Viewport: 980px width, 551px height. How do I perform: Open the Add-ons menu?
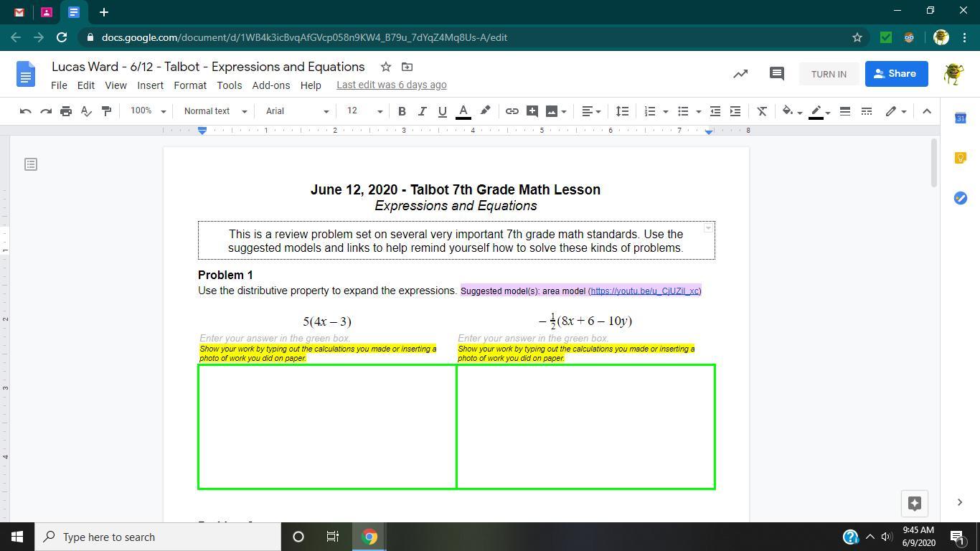[x=271, y=85]
